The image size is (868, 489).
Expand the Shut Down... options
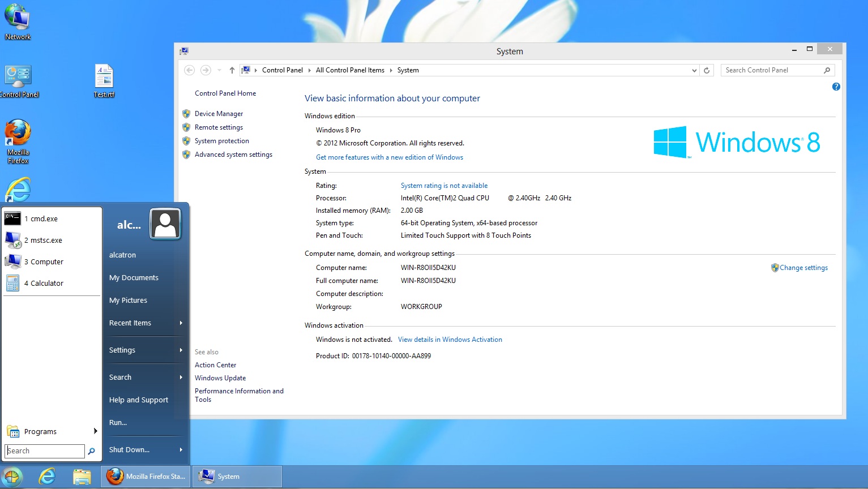tap(146, 450)
